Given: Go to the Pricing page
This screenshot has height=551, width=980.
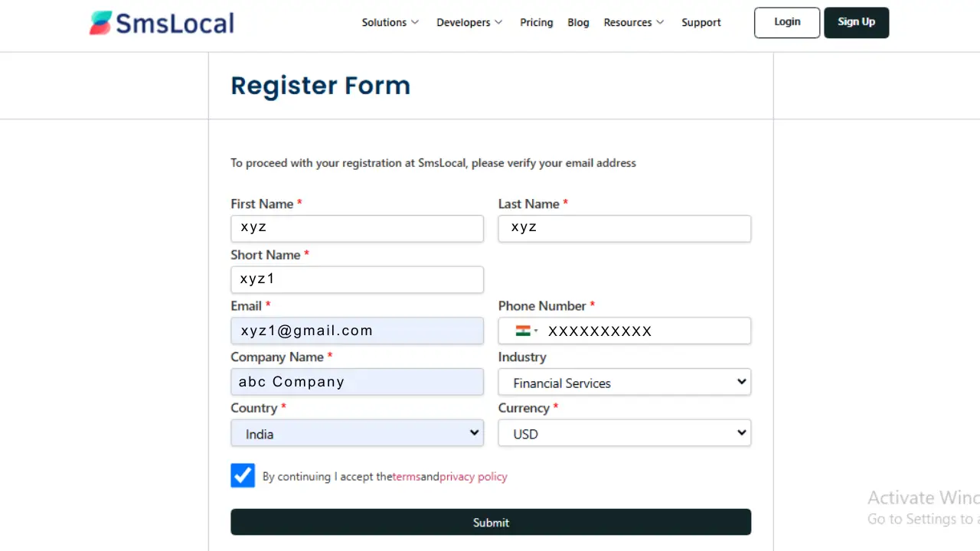Looking at the screenshot, I should [x=536, y=23].
